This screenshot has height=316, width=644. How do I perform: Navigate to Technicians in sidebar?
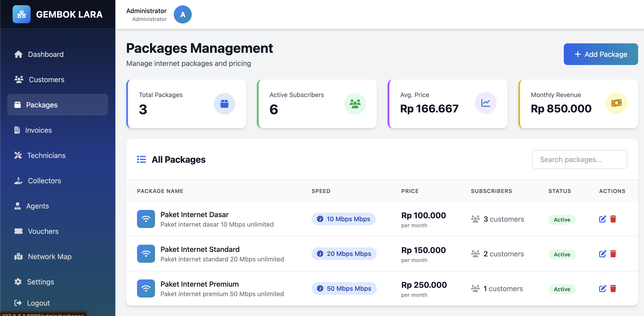(46, 156)
